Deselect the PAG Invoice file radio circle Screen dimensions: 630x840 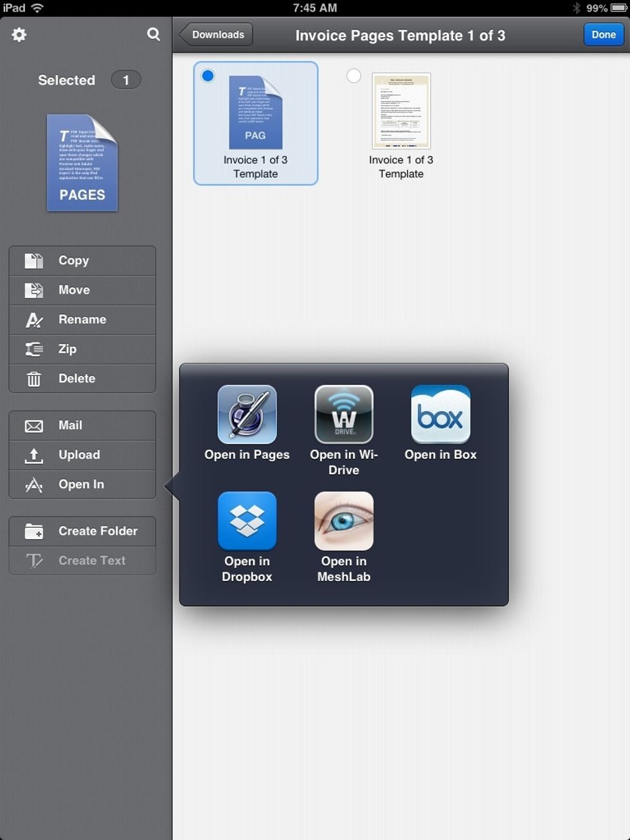208,76
